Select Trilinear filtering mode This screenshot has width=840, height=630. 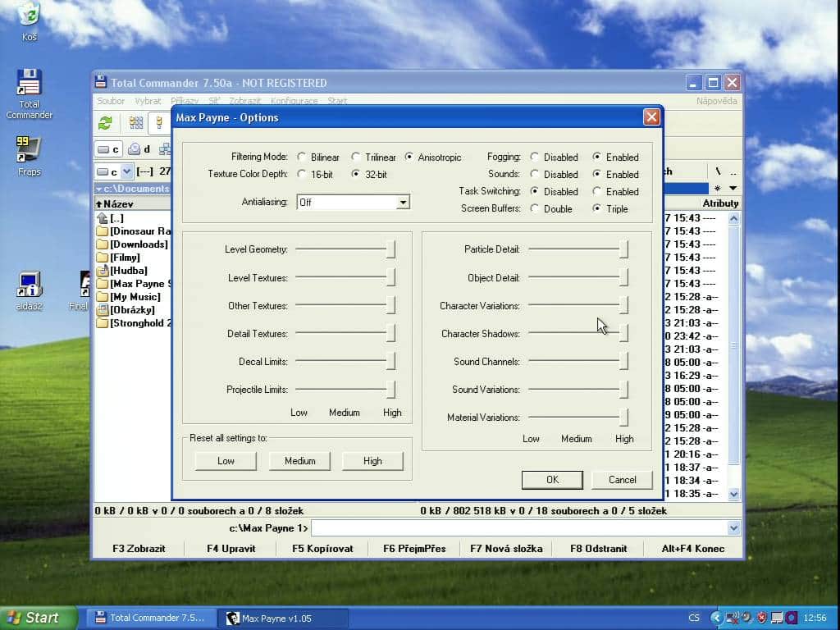(356, 157)
